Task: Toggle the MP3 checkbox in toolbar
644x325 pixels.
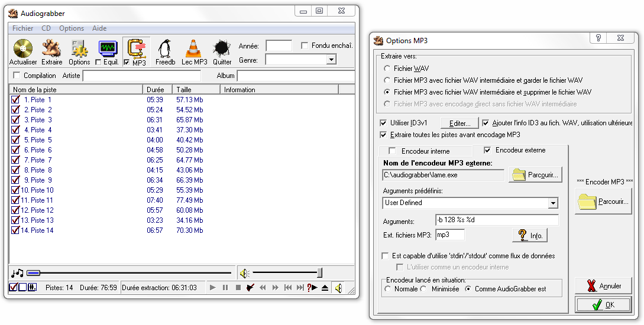Action: pos(127,63)
